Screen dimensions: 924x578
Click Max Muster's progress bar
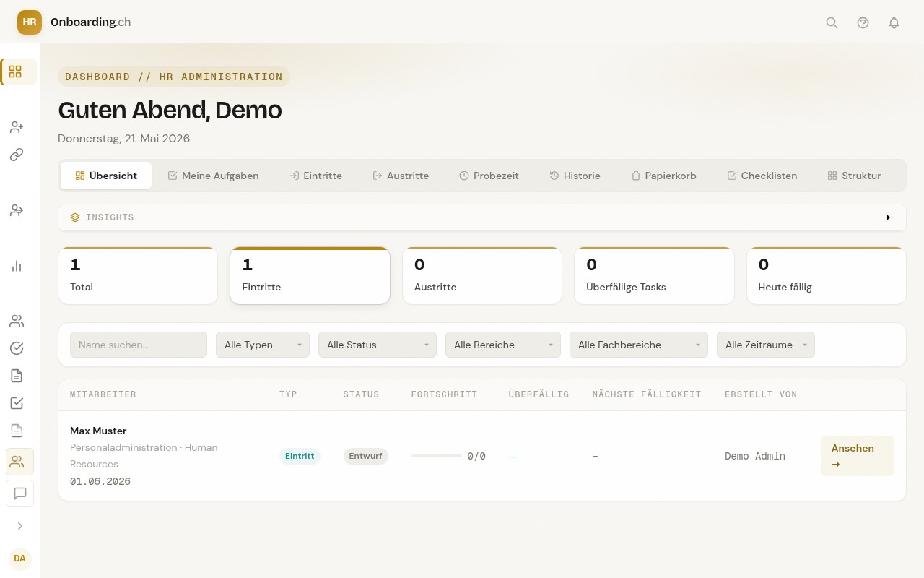(437, 456)
